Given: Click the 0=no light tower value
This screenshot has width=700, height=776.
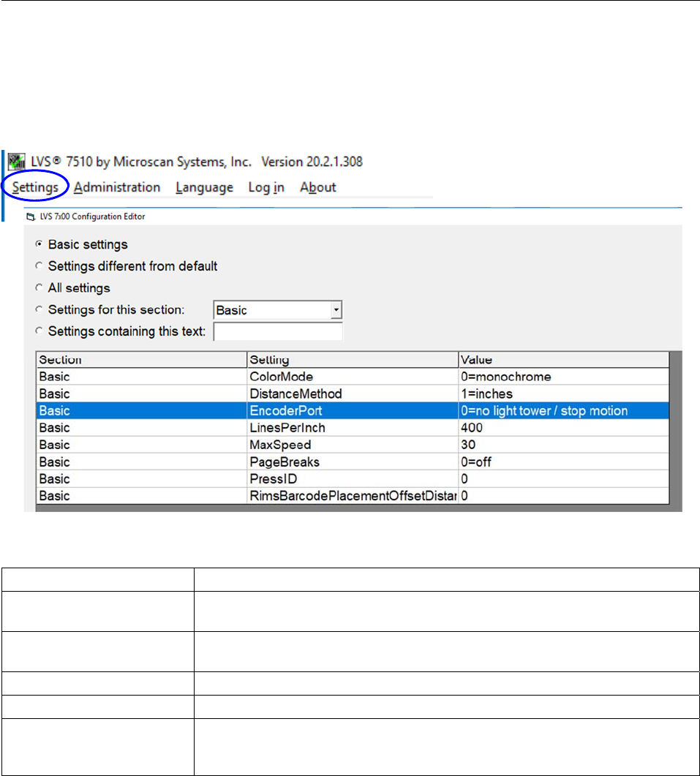Looking at the screenshot, I should coord(564,411).
